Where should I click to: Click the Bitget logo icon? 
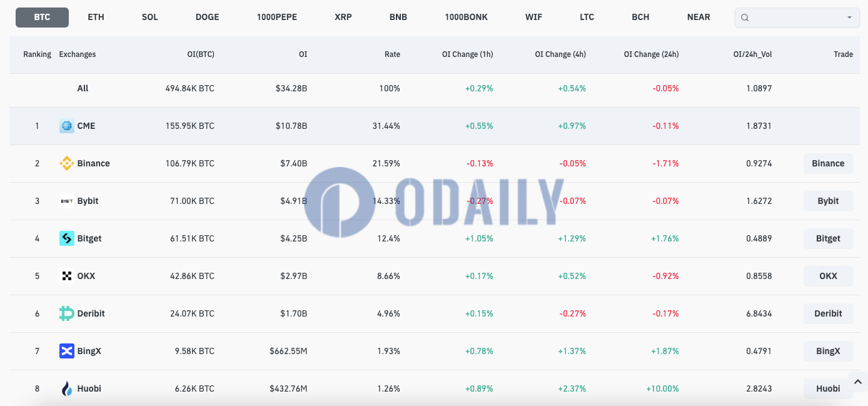pos(67,238)
